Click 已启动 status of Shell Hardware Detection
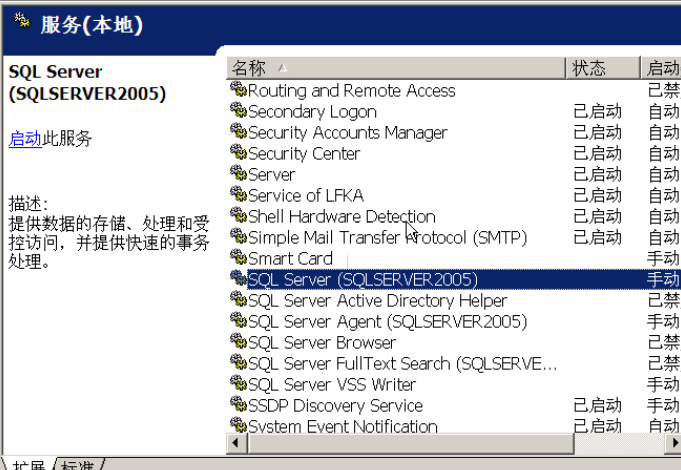 [x=597, y=216]
